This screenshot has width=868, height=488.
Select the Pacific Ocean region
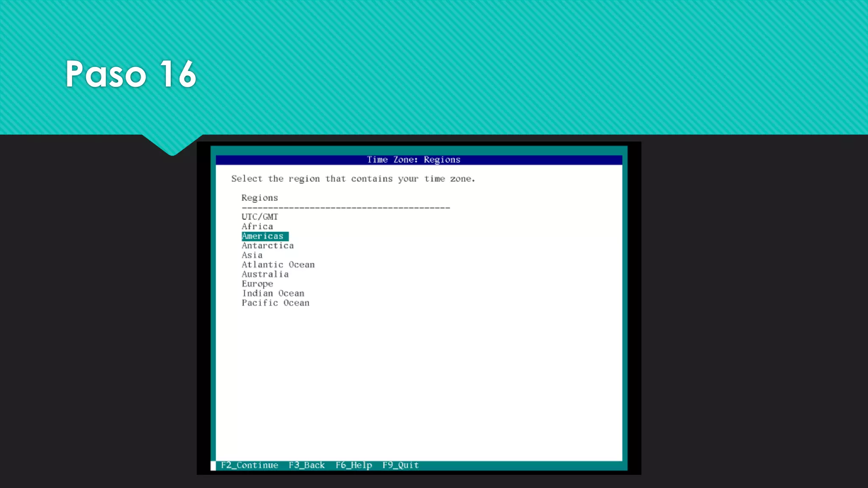275,303
